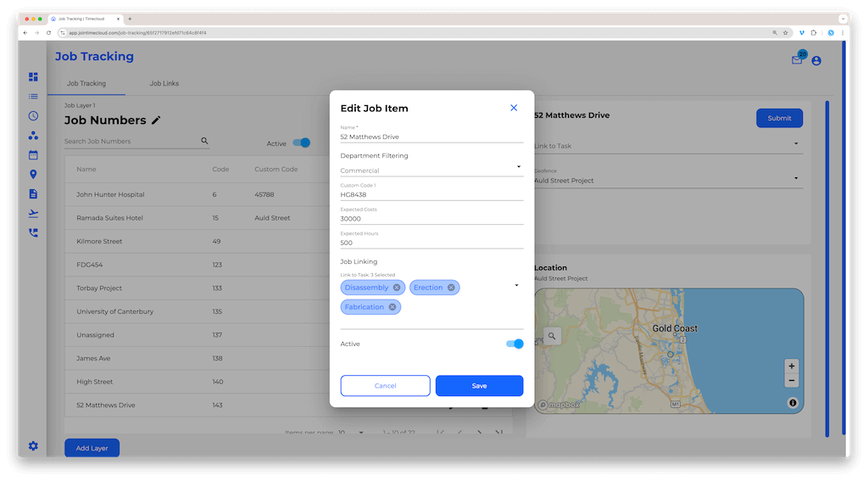Viewport: 868px width, 481px height.
Task: Open the job tracking bubbles sidebar icon
Action: point(33,135)
